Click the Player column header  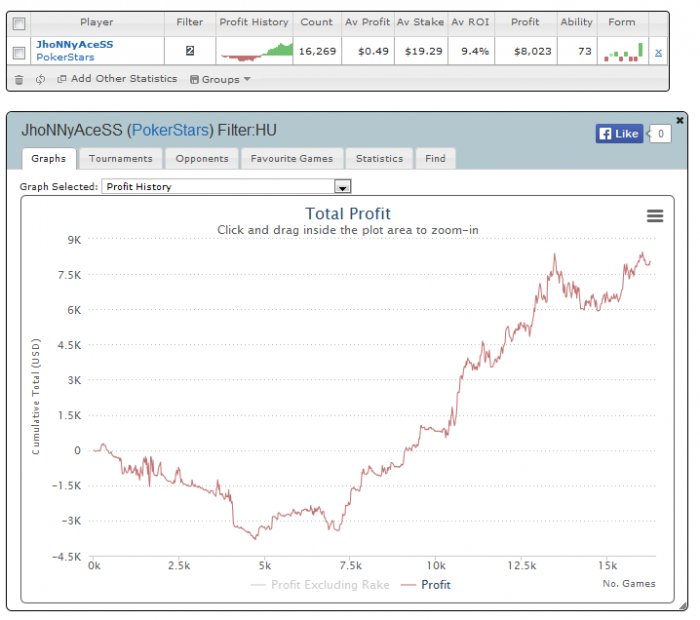tap(97, 22)
